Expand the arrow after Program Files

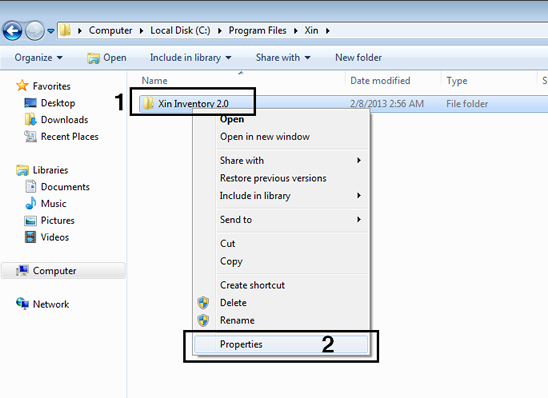pos(296,31)
